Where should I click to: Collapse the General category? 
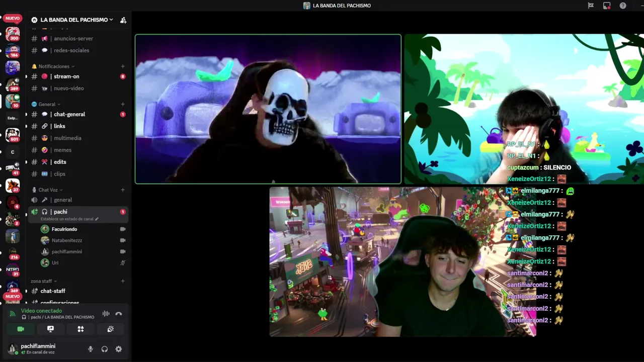46,104
